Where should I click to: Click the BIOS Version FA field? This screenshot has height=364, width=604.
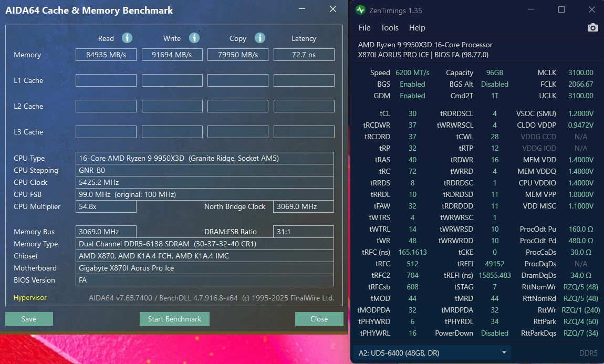[204, 280]
